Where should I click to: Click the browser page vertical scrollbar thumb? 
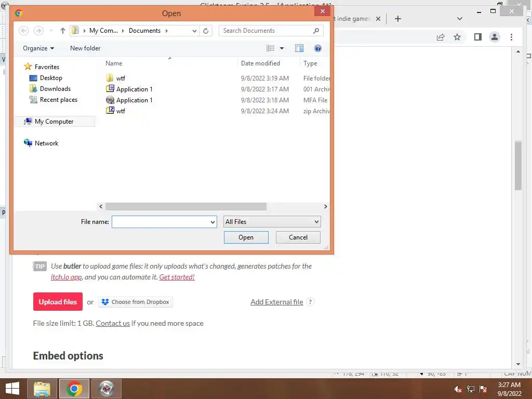(x=518, y=166)
